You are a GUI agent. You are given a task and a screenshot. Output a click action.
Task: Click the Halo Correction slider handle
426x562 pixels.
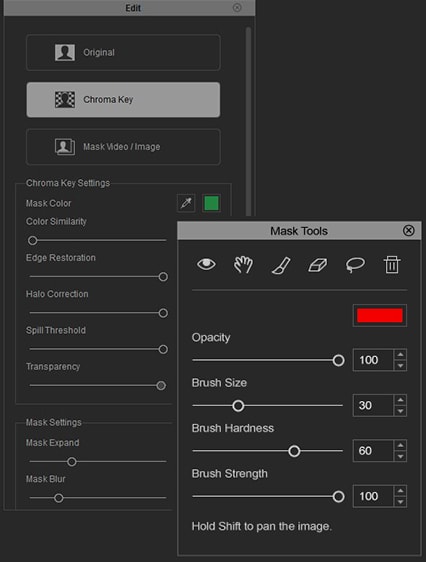click(x=163, y=313)
